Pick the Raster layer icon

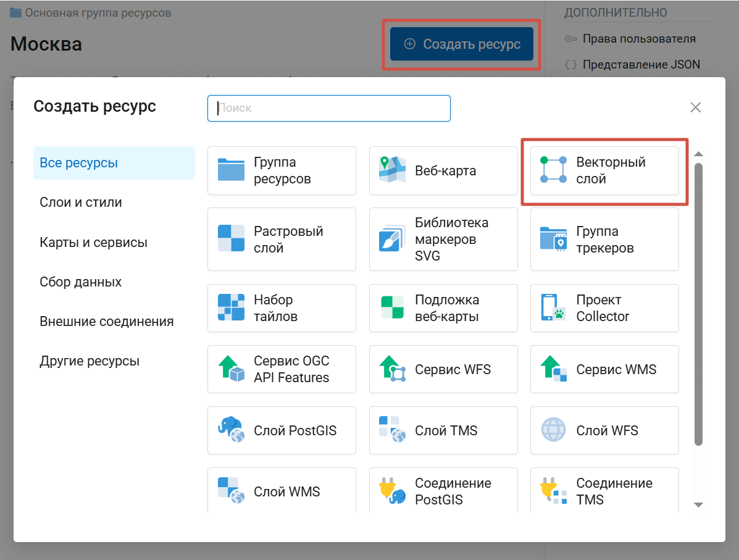pos(231,240)
